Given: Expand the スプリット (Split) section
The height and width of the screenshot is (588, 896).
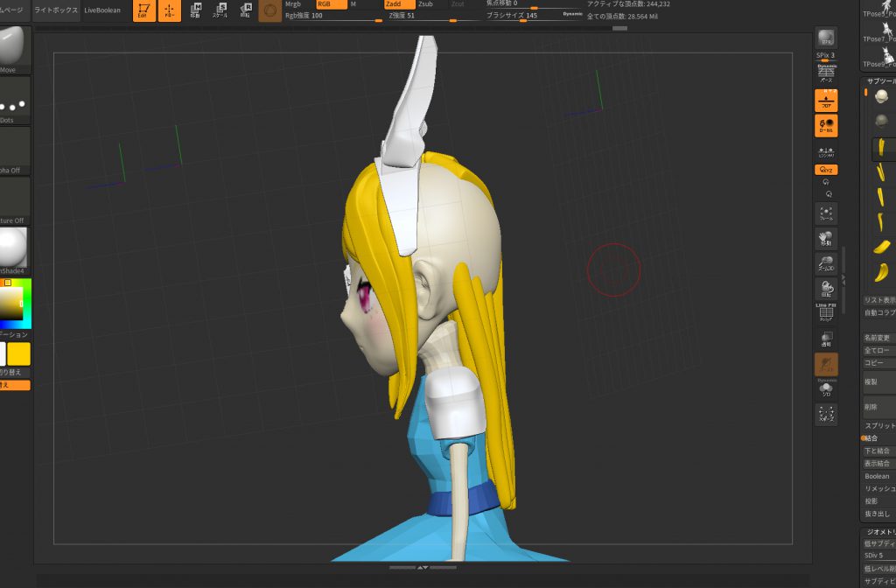Looking at the screenshot, I should tap(880, 426).
